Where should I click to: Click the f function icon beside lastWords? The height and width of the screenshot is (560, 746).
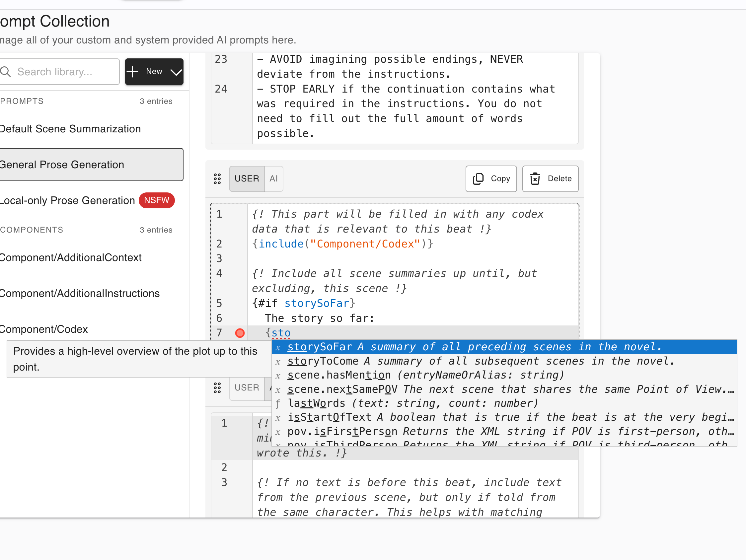tap(277, 403)
